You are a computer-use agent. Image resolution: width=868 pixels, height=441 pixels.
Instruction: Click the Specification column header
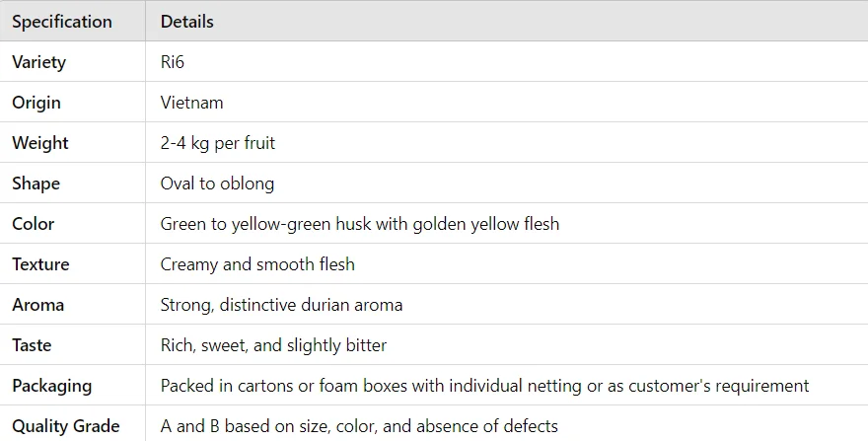click(x=62, y=22)
